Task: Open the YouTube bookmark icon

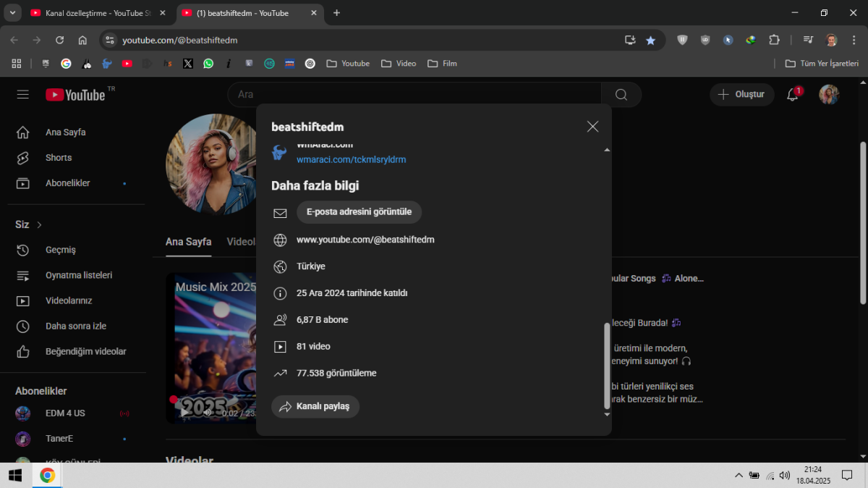Action: (x=127, y=64)
